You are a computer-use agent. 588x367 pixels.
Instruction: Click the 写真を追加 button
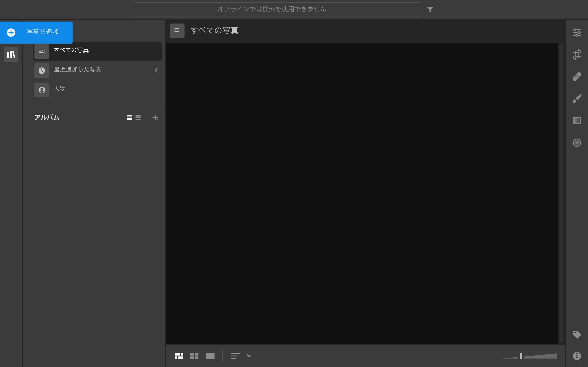[37, 32]
